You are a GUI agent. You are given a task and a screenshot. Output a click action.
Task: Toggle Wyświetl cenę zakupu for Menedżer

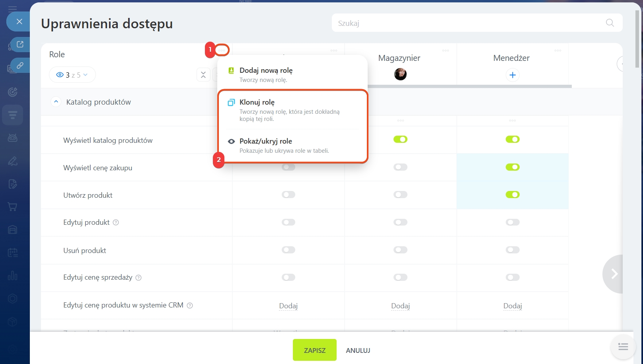512,167
